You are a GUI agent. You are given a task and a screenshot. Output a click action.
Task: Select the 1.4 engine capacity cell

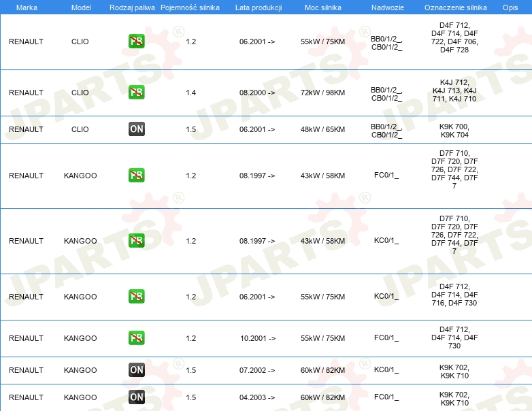pos(190,93)
